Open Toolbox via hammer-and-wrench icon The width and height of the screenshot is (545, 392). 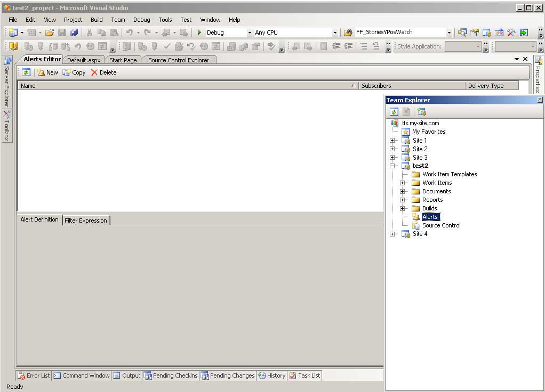[511, 32]
